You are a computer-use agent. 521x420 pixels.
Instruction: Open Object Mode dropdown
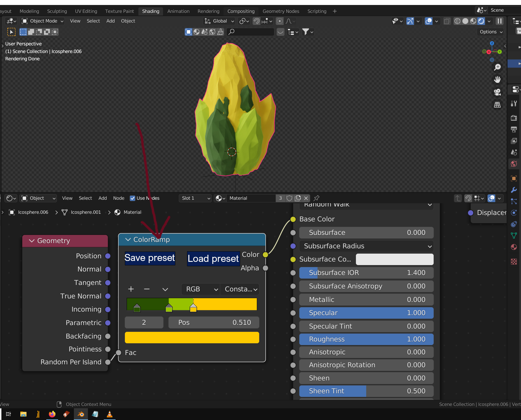[43, 21]
